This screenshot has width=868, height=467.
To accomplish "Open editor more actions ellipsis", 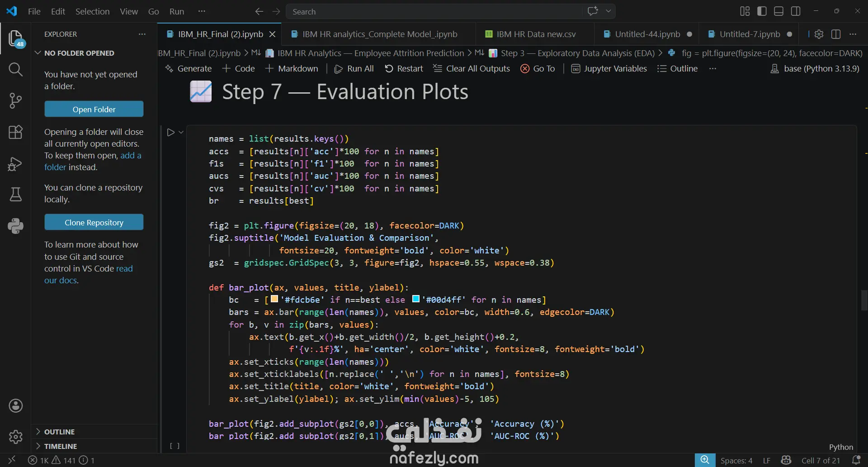I will coord(853,34).
